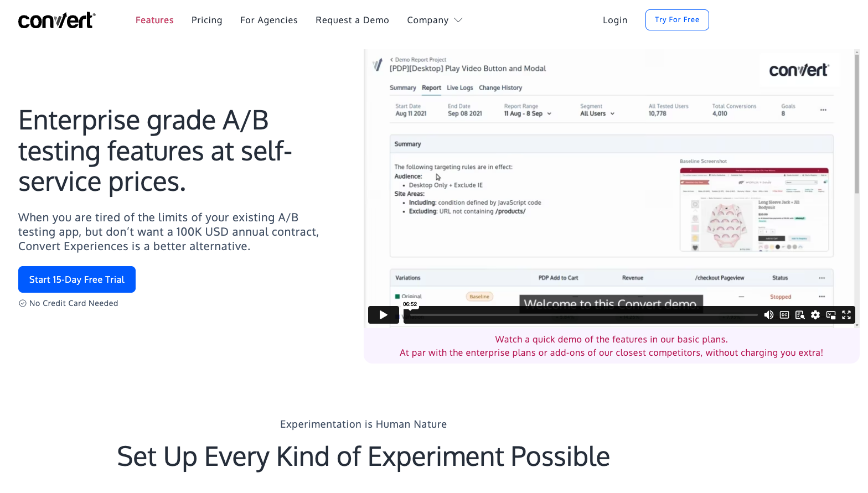Enable closed captions on the video
The height and width of the screenshot is (493, 868).
point(784,314)
